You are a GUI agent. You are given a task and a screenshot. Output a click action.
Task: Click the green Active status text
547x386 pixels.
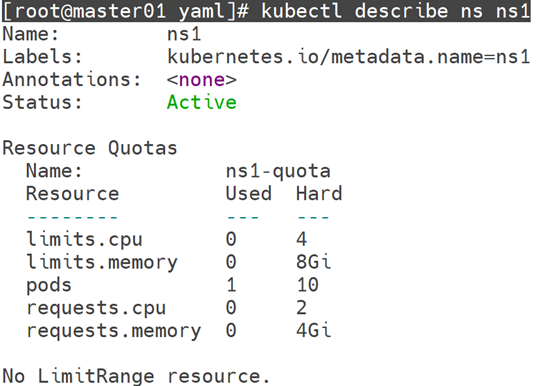[202, 102]
